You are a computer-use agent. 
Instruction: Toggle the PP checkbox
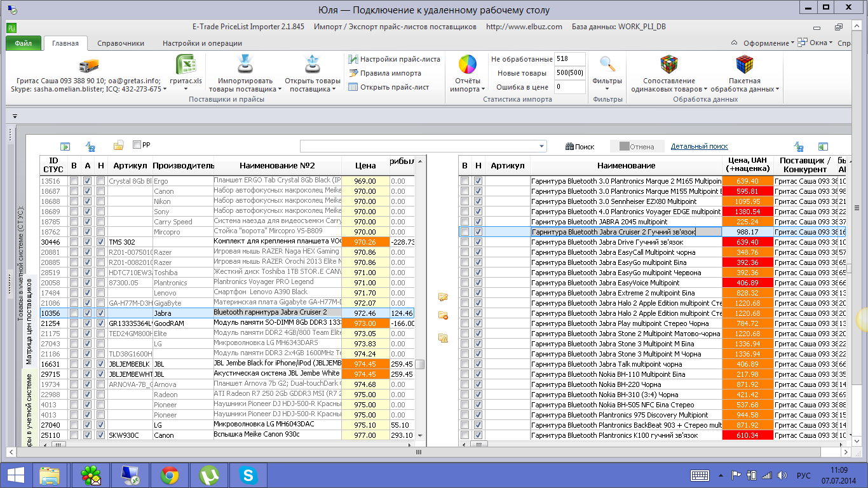click(x=137, y=145)
